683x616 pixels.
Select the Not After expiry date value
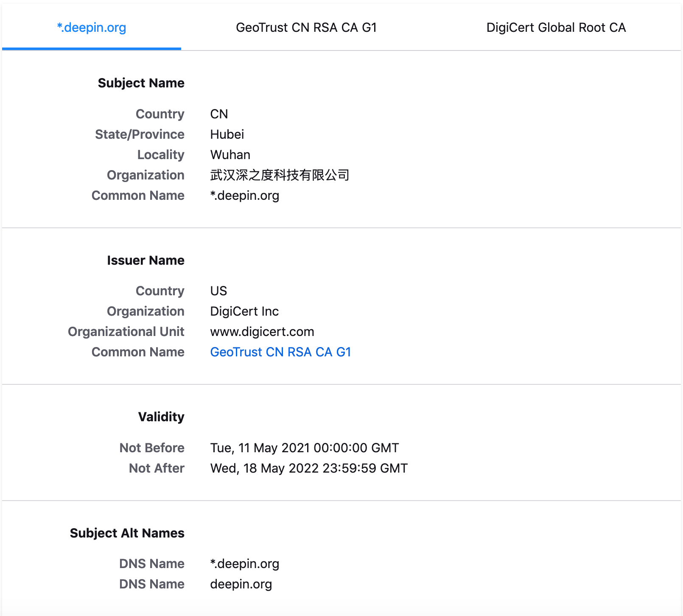[308, 468]
